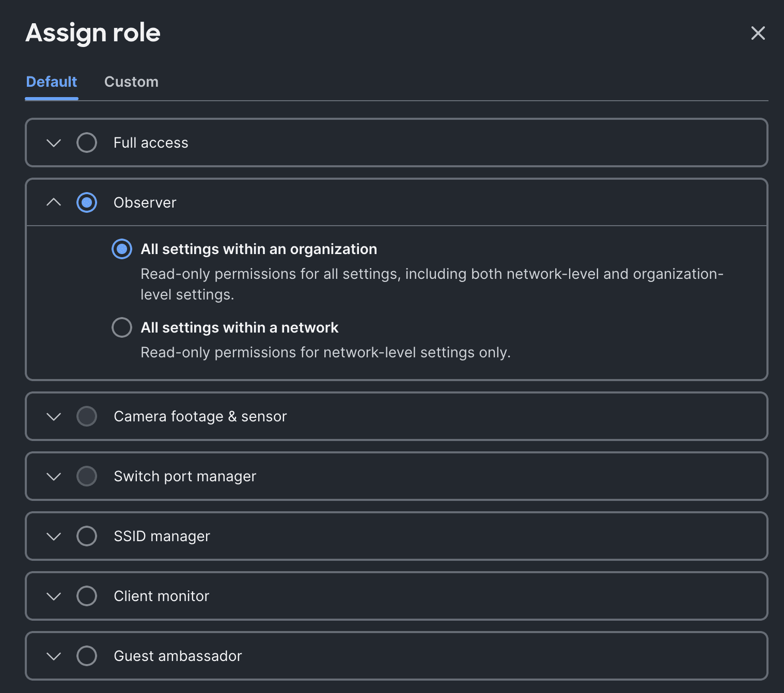Select the SSID manager radio button
The width and height of the screenshot is (784, 693).
(x=87, y=536)
